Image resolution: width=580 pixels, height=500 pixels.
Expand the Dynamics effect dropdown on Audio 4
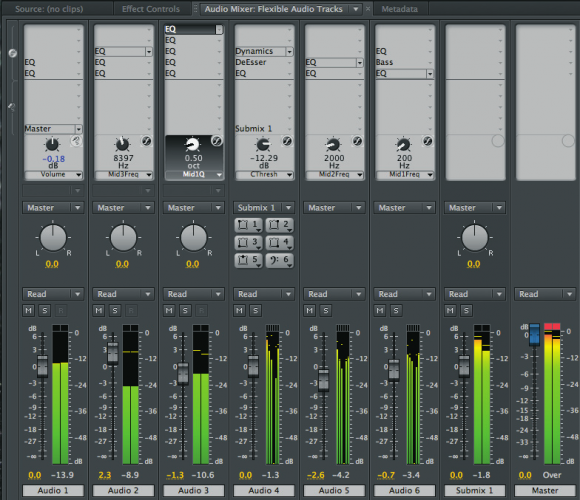290,51
